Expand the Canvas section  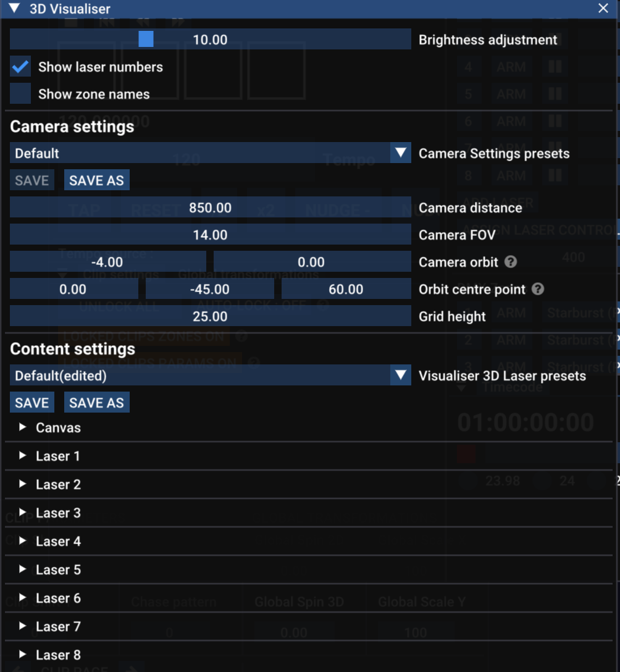tap(23, 427)
